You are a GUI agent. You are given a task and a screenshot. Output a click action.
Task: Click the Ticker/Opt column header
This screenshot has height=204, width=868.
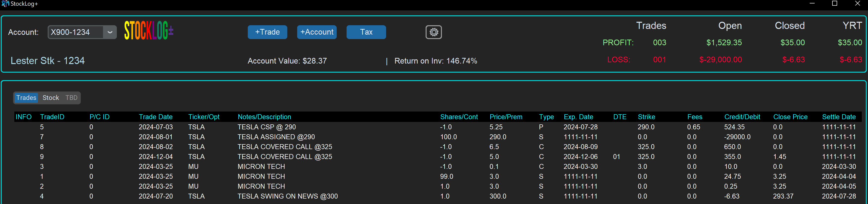204,117
